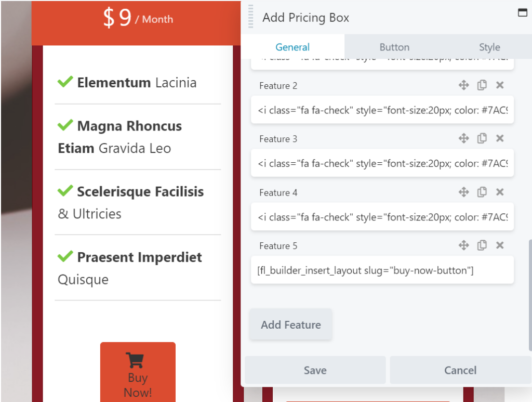Click the move icon for Feature 2
This screenshot has width=532, height=402.
point(464,85)
